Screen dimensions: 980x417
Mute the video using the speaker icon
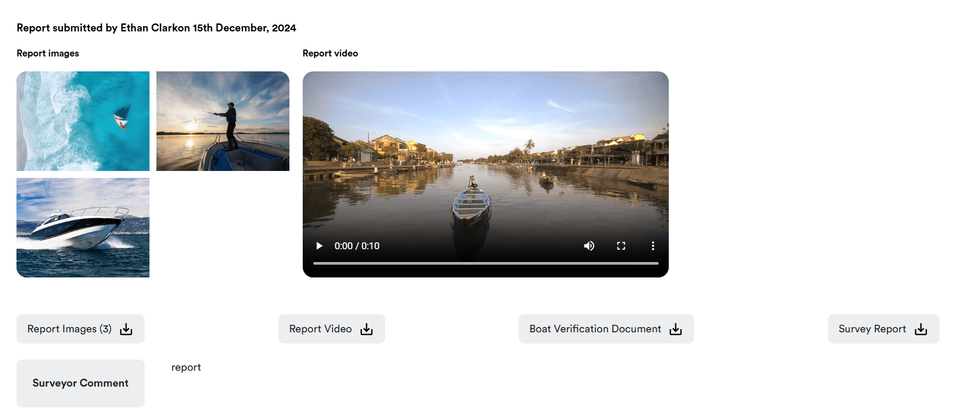coord(589,246)
